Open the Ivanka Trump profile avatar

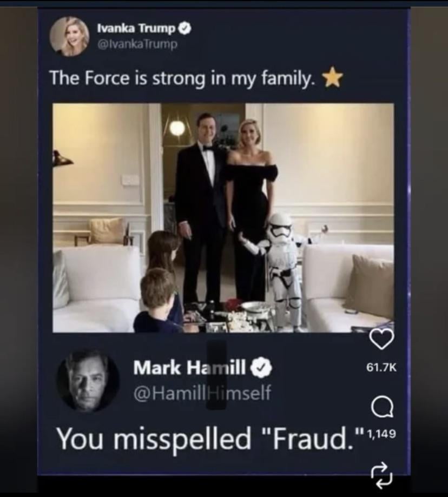[x=70, y=37]
